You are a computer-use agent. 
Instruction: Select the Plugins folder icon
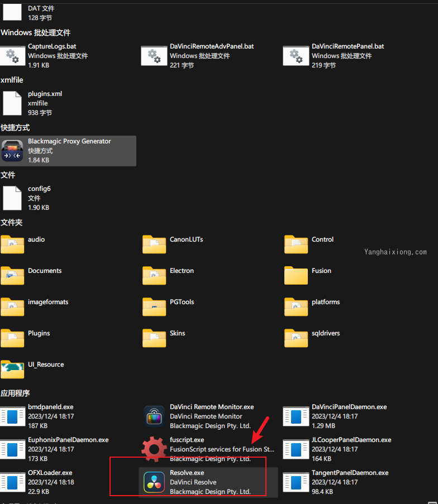click(x=12, y=338)
